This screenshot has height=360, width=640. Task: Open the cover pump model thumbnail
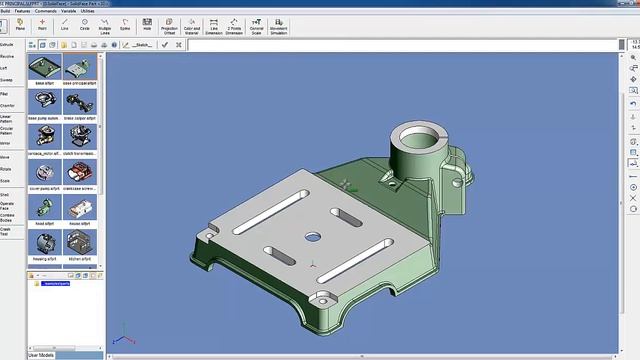pos(45,173)
